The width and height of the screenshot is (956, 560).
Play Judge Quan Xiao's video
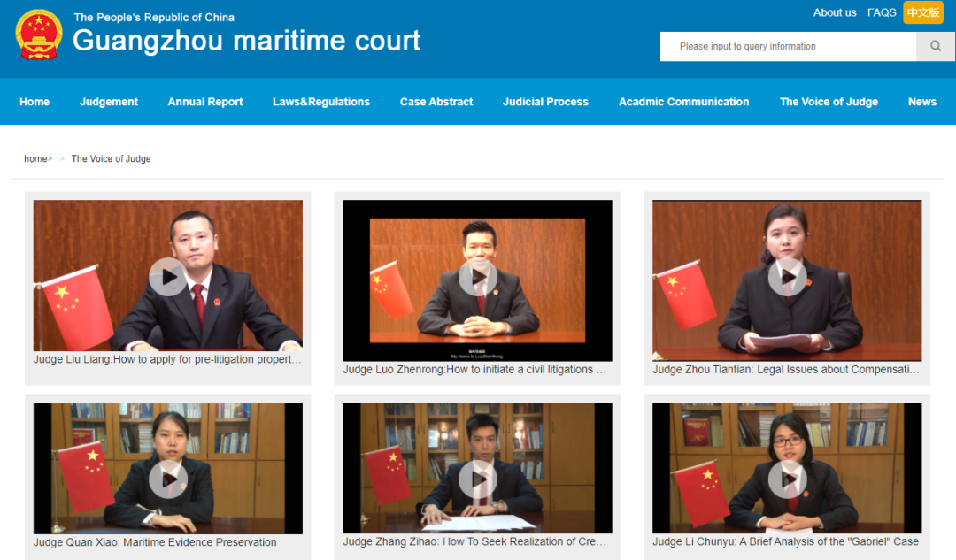tap(167, 479)
